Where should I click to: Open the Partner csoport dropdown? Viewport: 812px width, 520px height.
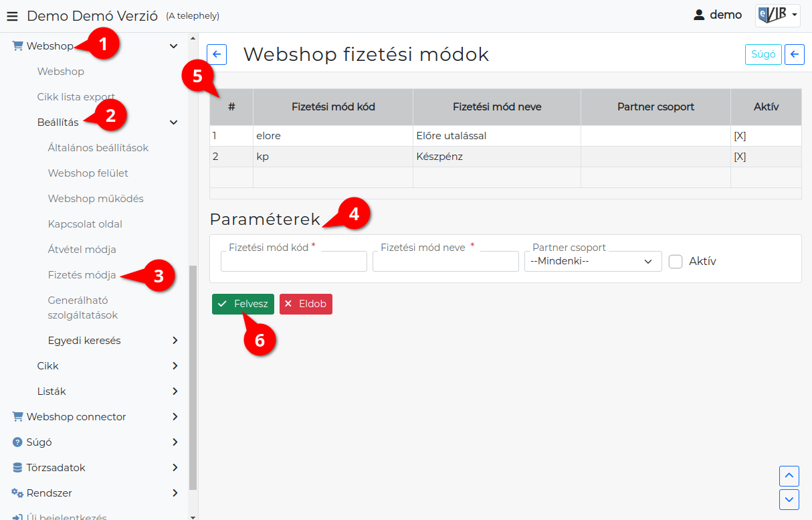click(593, 262)
